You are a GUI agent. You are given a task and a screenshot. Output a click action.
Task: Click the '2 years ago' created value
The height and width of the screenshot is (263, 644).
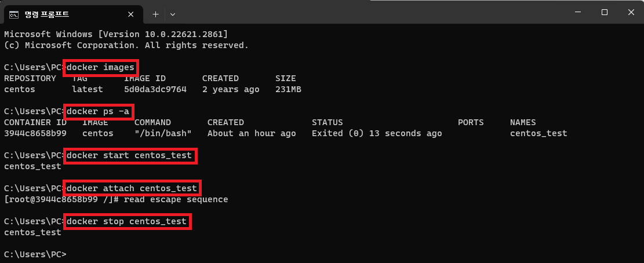(x=230, y=89)
